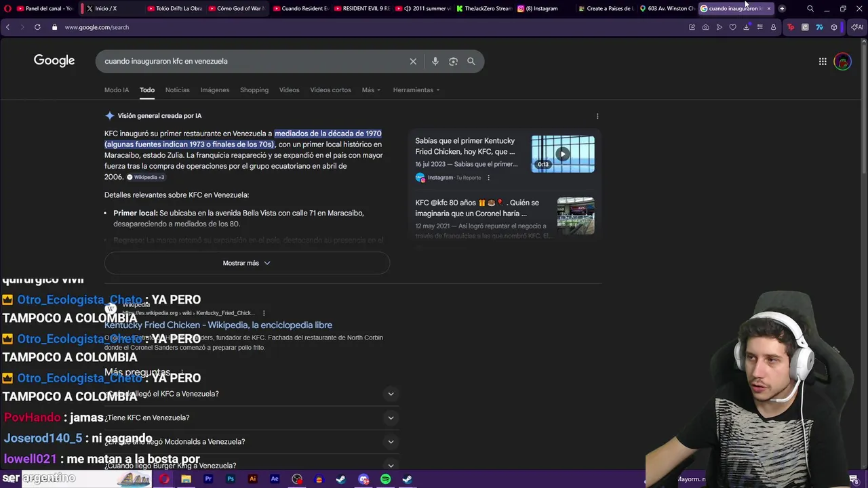
Task: Open the Wikipedia Kentucky Fried Chicken result
Action: 218,325
